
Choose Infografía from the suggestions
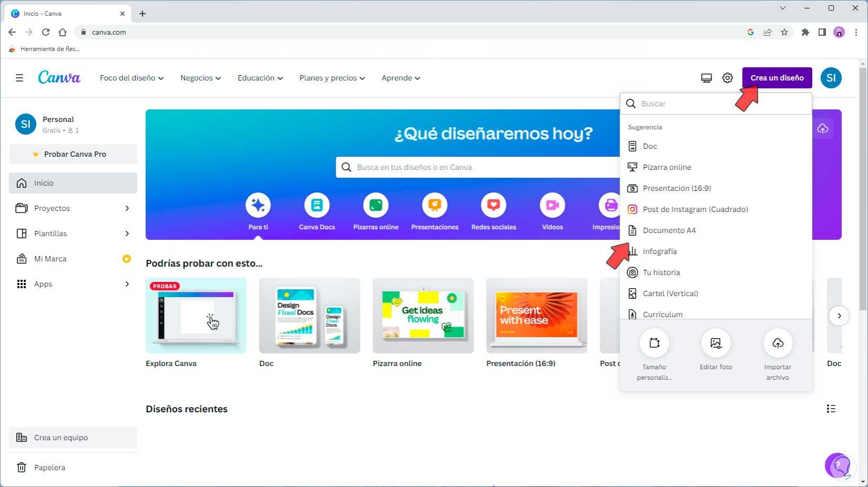(716, 251)
